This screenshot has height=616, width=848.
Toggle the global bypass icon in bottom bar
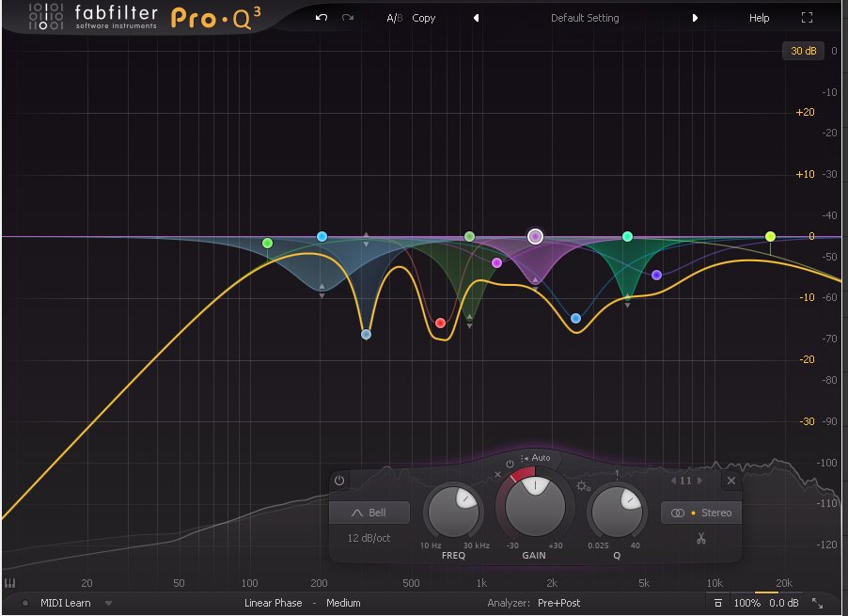pyautogui.click(x=717, y=603)
